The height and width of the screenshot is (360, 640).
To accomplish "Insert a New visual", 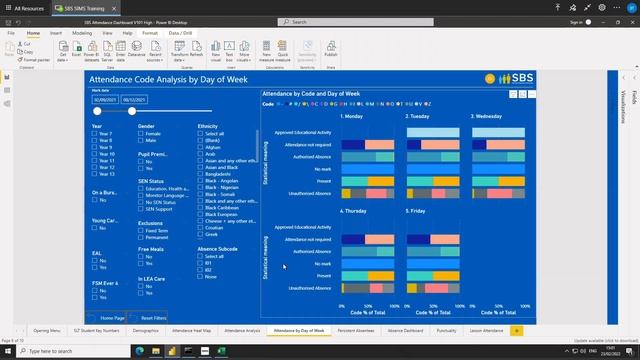I will tap(216, 51).
